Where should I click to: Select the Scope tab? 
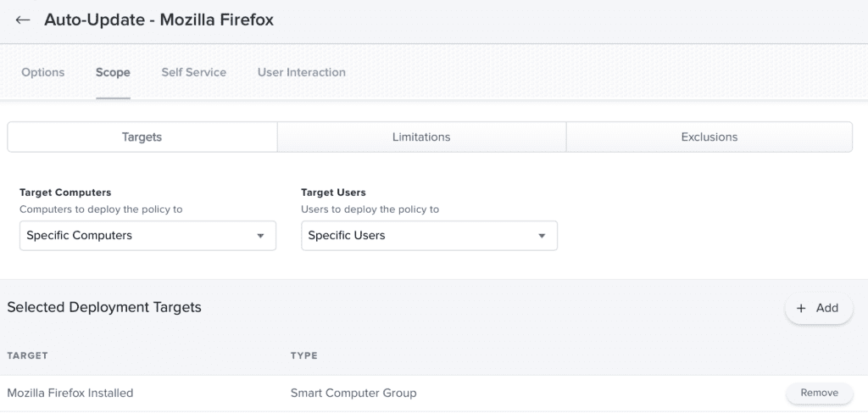(x=113, y=73)
